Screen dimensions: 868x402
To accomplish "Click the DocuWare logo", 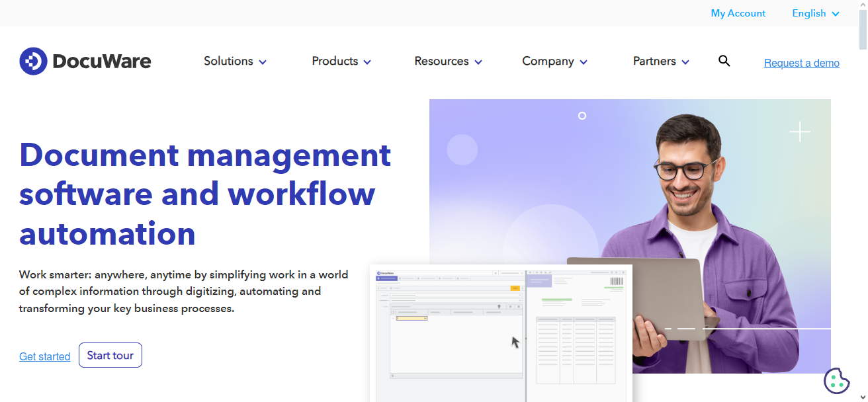I will (x=85, y=61).
